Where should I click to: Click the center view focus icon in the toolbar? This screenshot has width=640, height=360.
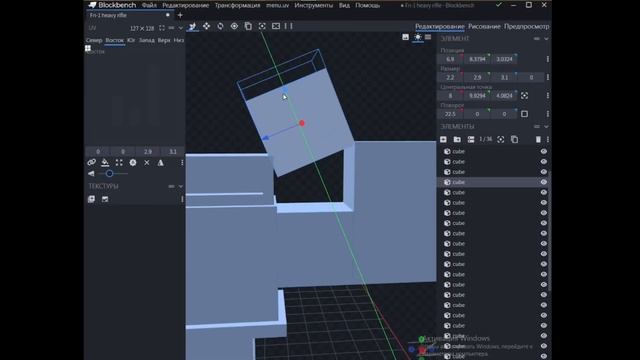pos(262,26)
